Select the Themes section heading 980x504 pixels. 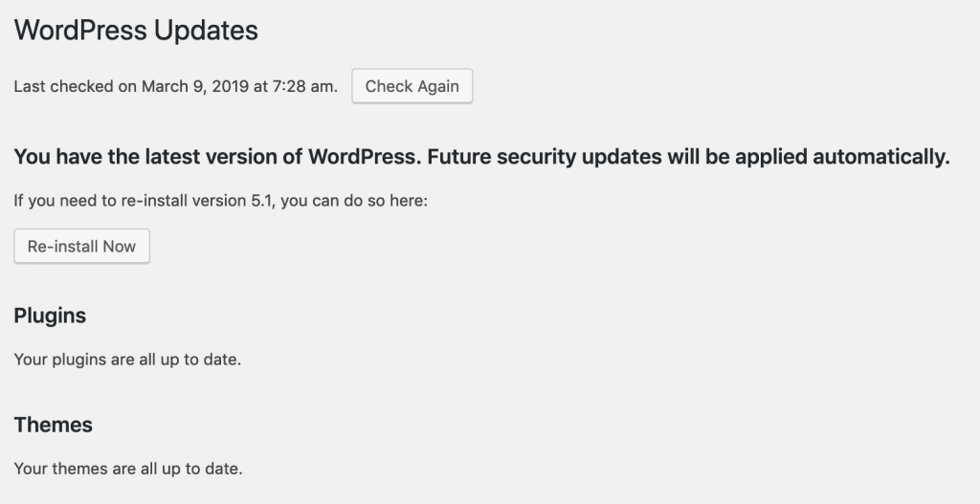[54, 425]
